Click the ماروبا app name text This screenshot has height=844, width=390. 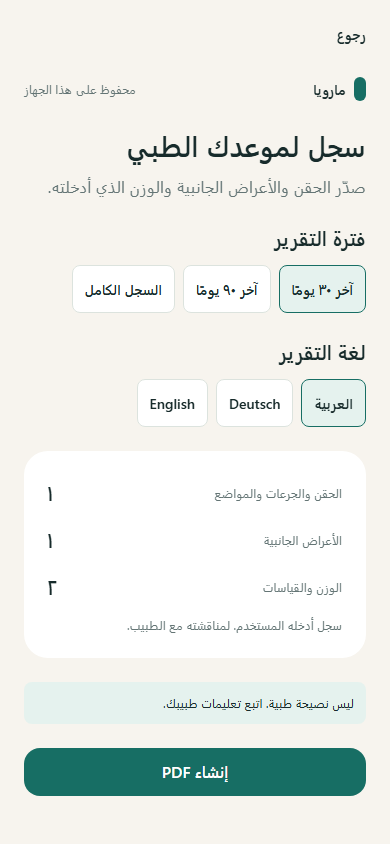[x=329, y=90]
